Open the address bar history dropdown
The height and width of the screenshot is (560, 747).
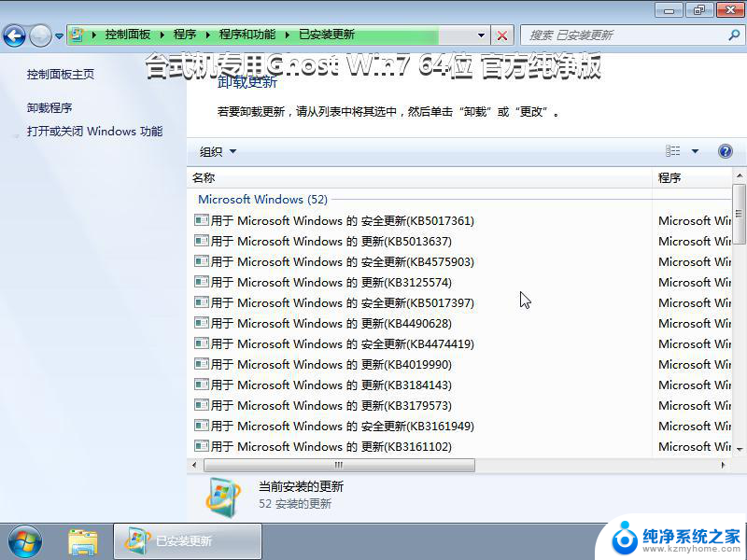[x=481, y=35]
